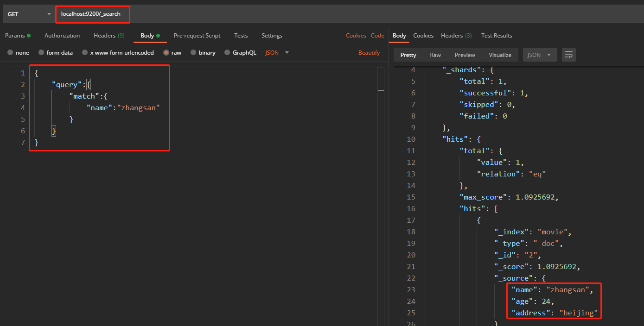Open the Pre-request Script tab
644x326 pixels.
pyautogui.click(x=197, y=36)
